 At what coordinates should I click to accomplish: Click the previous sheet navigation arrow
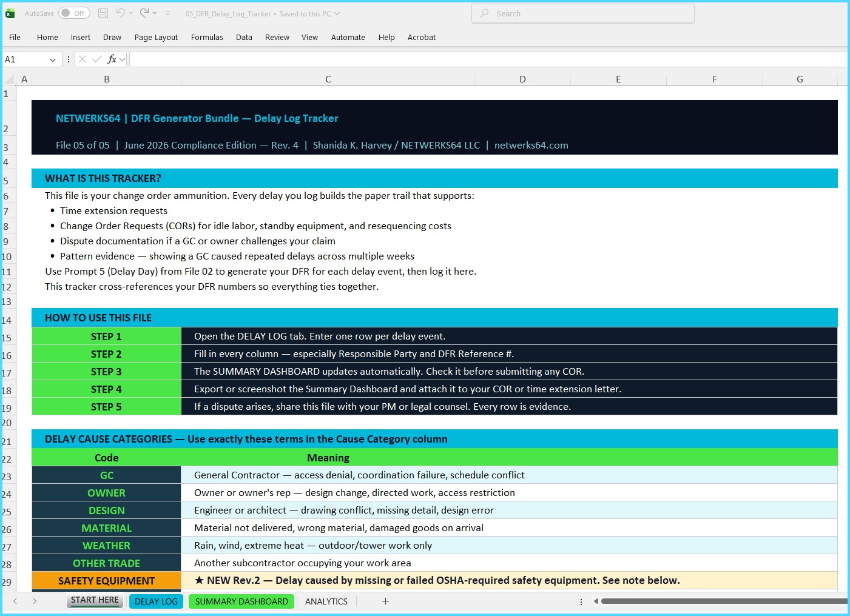[15, 601]
